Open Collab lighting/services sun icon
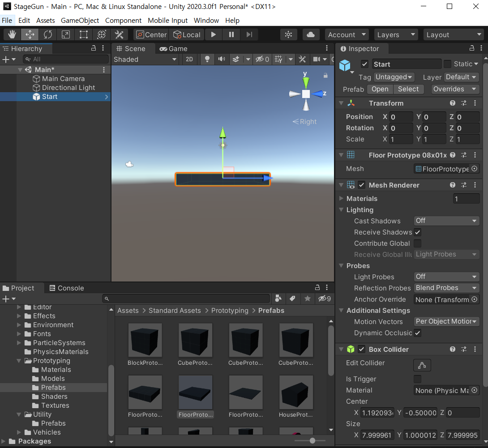The image size is (488, 448). 288,34
